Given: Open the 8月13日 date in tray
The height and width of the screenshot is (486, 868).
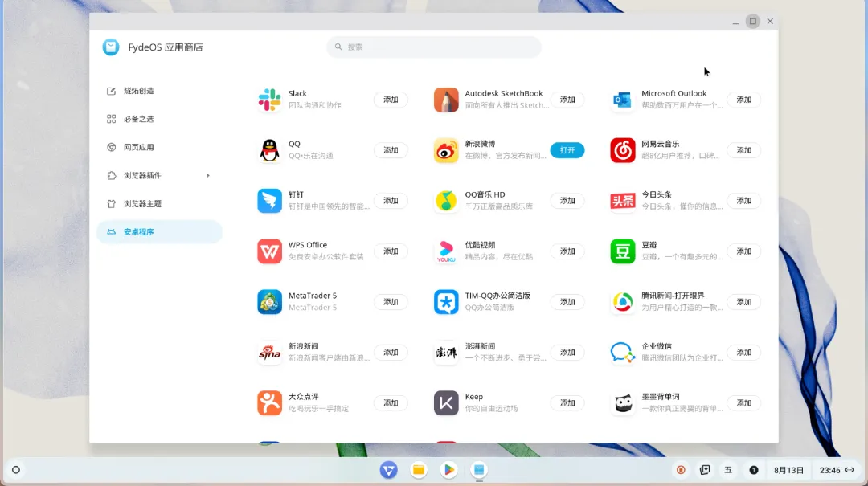Looking at the screenshot, I should (x=789, y=470).
